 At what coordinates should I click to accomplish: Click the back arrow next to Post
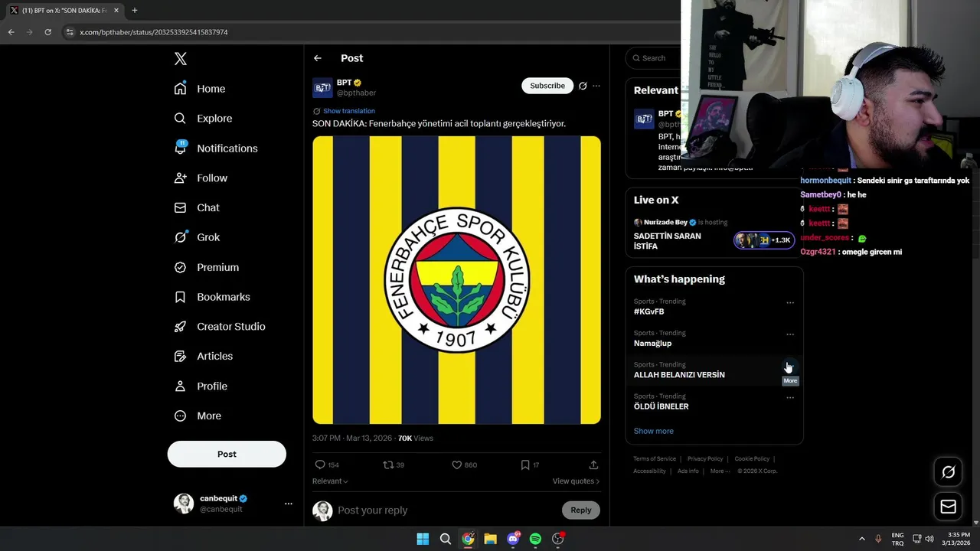pyautogui.click(x=318, y=58)
